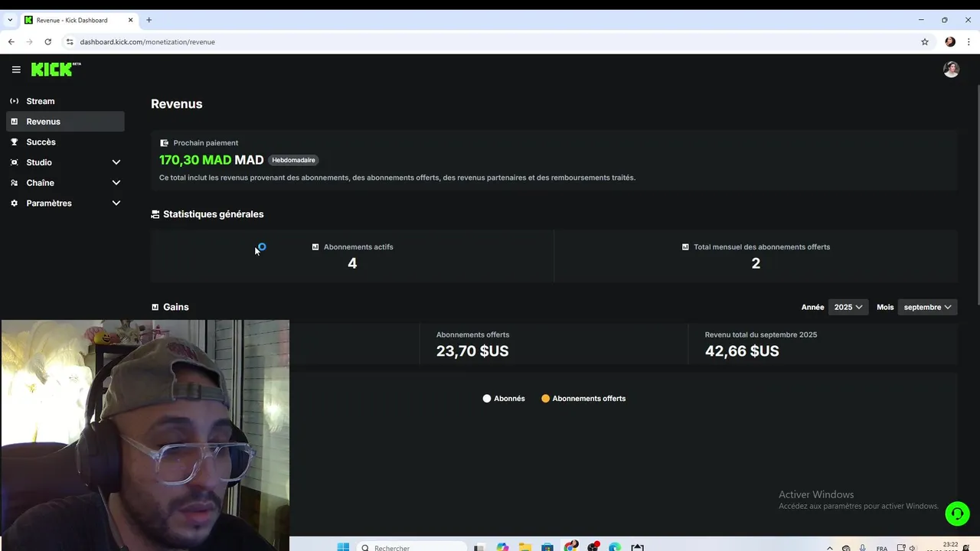Open File Explorer from the taskbar
The width and height of the screenshot is (980, 551).
pos(525,546)
